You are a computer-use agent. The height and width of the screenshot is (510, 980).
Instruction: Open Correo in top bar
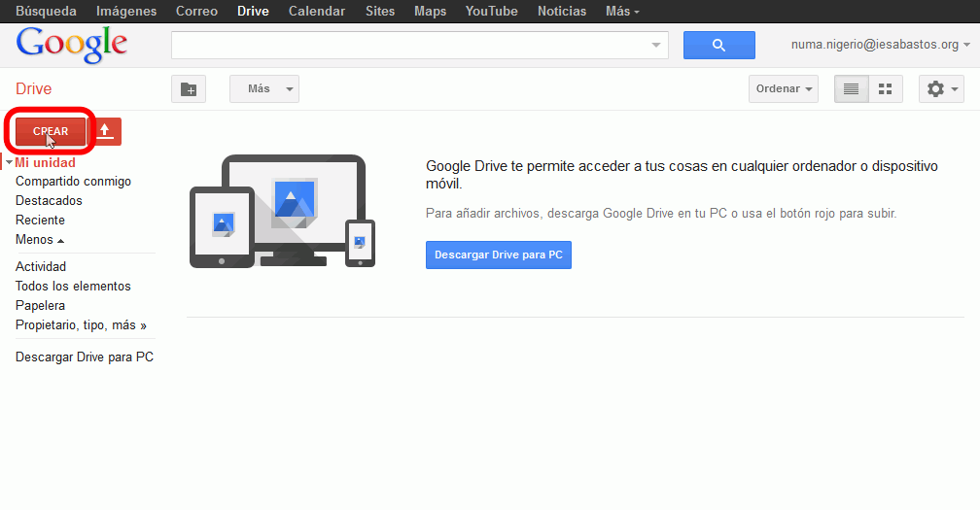point(196,12)
